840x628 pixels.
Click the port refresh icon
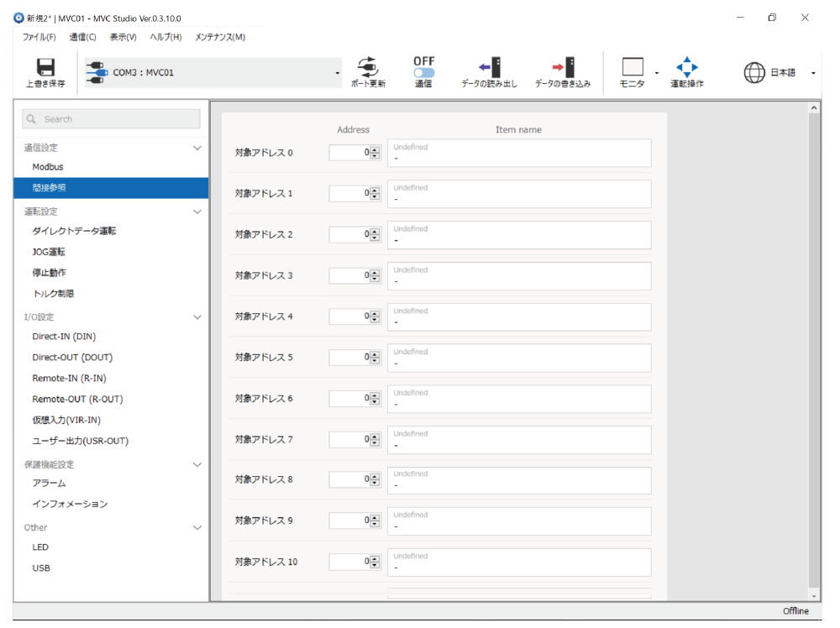tap(368, 67)
